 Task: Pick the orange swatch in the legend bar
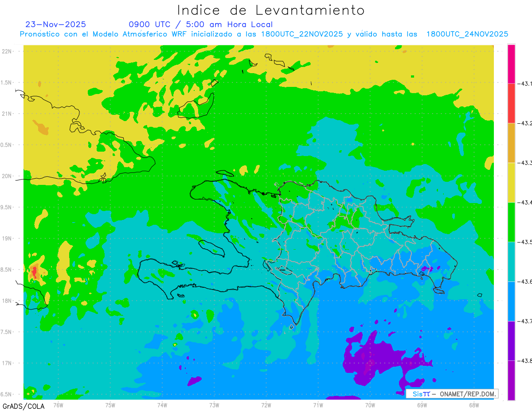511,143
